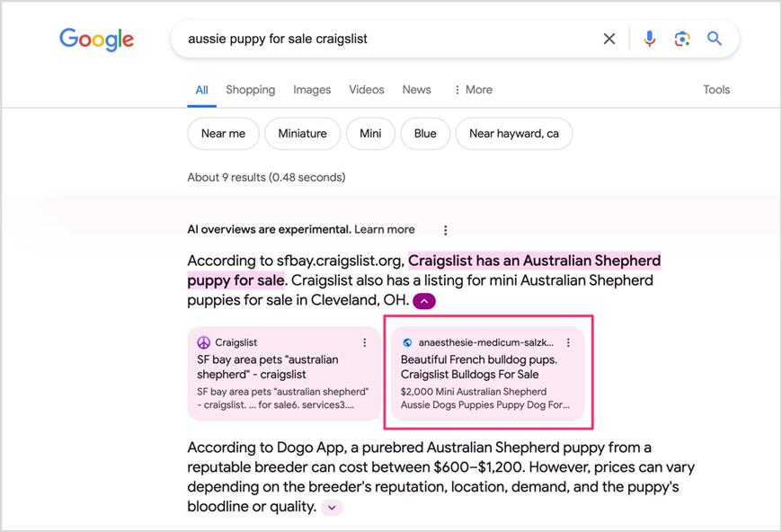
Task: Click the globe favicon on anaesthesie-medicum card
Action: pyautogui.click(x=407, y=342)
